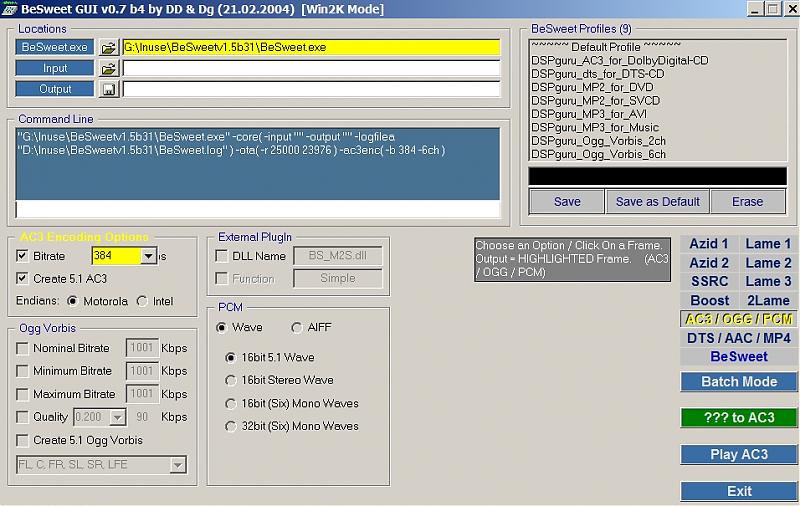800x506 pixels.
Task: Uncheck the AC3 Bitrate checkbox
Action: click(x=23, y=256)
